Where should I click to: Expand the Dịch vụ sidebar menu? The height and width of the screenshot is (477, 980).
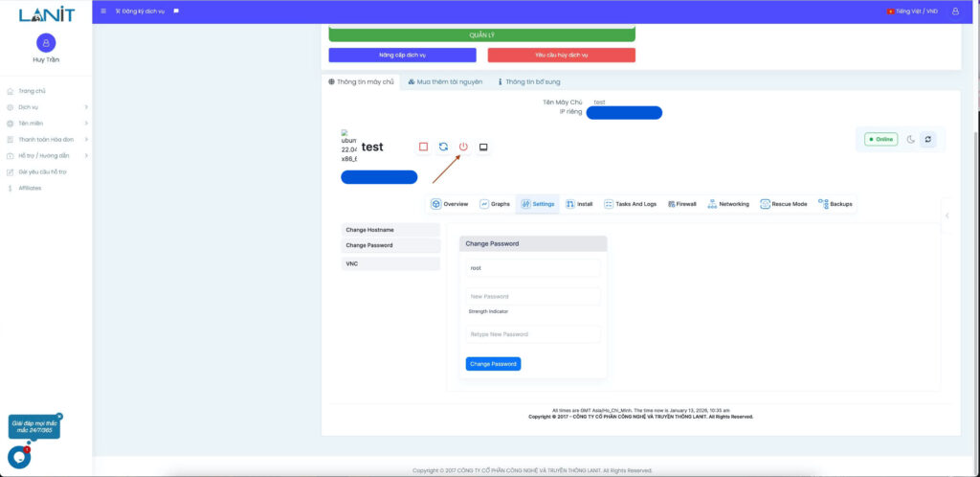point(46,107)
